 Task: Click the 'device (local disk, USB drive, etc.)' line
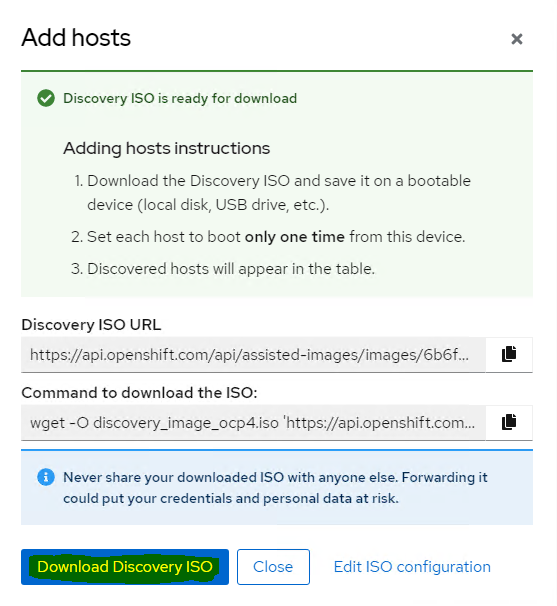click(x=208, y=205)
